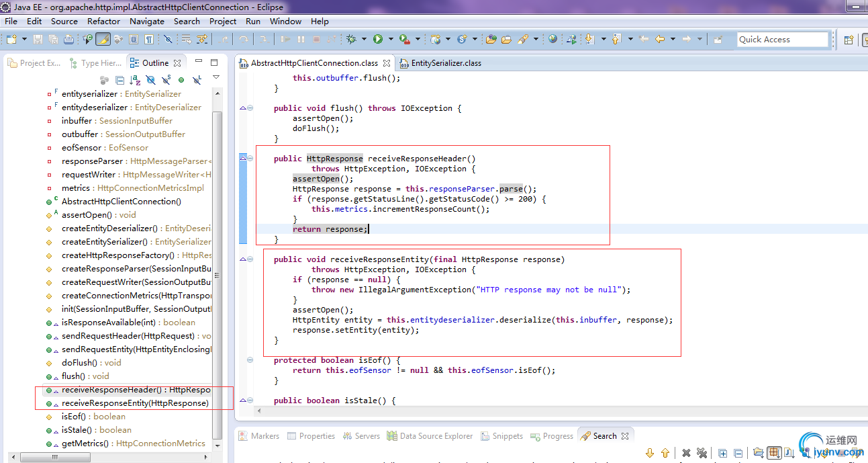Click the green Run button
This screenshot has width=868, height=463.
[378, 39]
